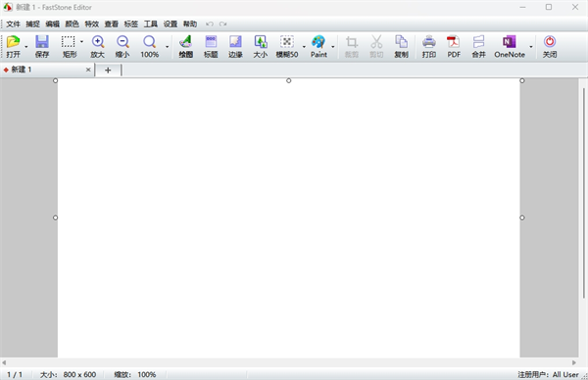This screenshot has width=588, height=380.
Task: Click the 1 / 1 page indicator
Action: [x=15, y=374]
